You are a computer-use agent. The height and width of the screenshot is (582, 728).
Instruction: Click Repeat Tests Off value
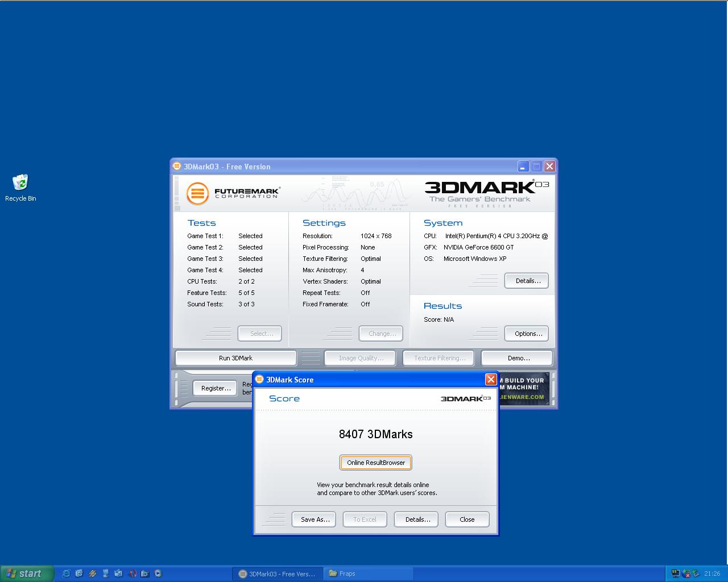click(x=365, y=293)
